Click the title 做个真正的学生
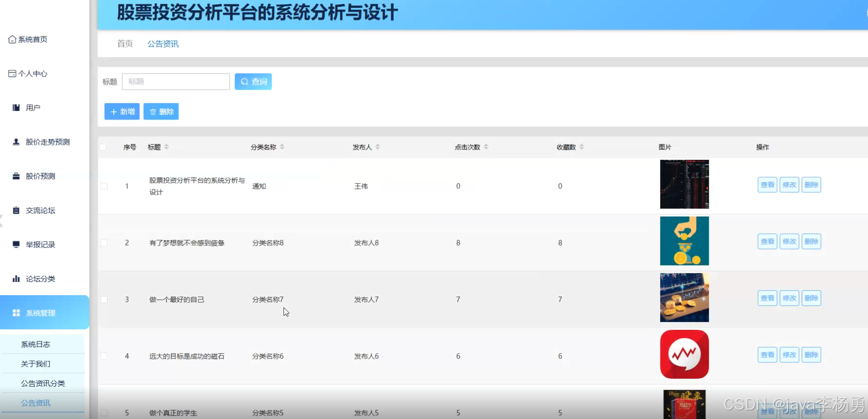The image size is (868, 419). [x=173, y=413]
